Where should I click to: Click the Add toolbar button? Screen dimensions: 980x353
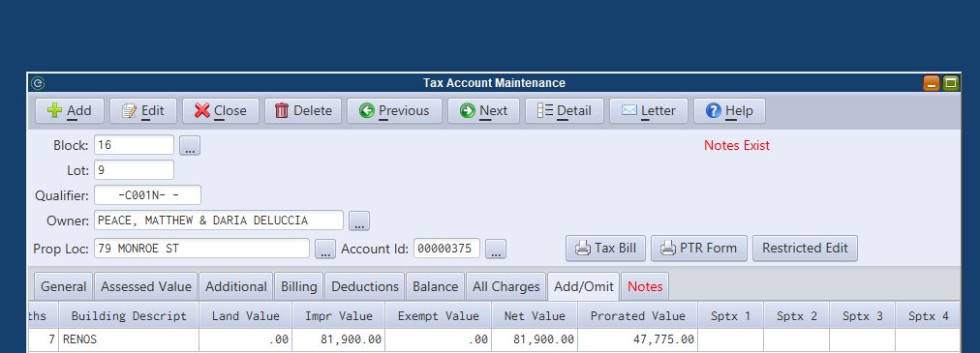[x=70, y=111]
